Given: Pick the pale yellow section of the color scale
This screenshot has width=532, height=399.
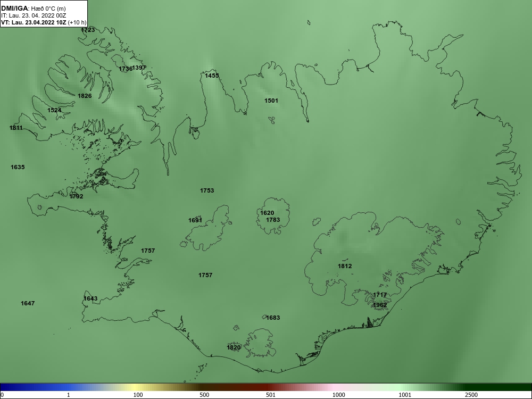Looking at the screenshot, I should (134, 387).
